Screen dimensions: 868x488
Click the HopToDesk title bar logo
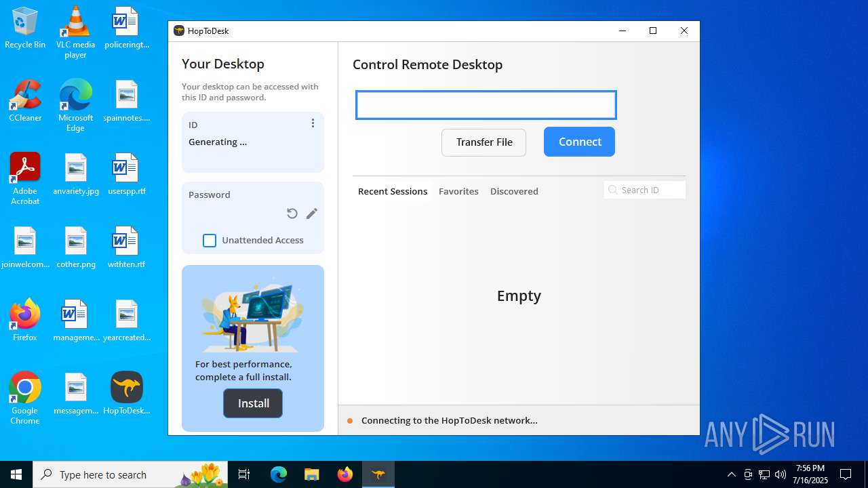point(179,30)
